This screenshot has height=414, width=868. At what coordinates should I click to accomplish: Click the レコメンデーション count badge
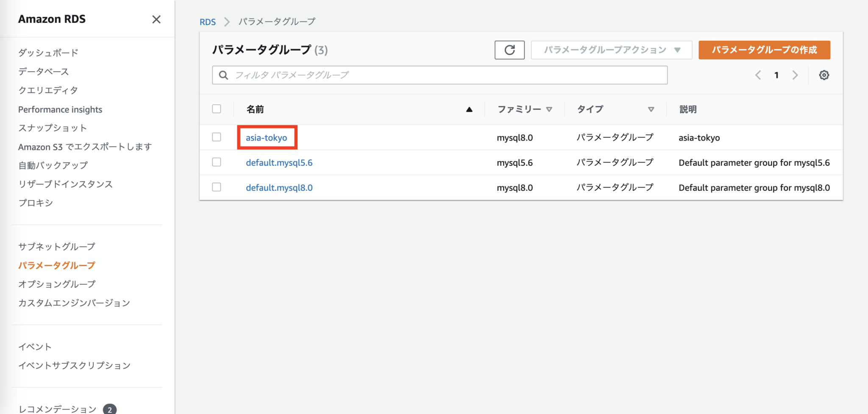[109, 408]
